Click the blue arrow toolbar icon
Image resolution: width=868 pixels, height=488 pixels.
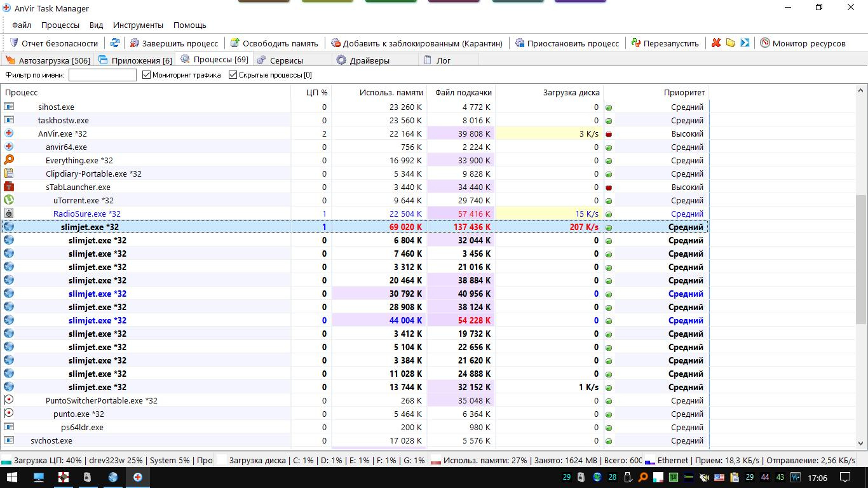(x=745, y=43)
